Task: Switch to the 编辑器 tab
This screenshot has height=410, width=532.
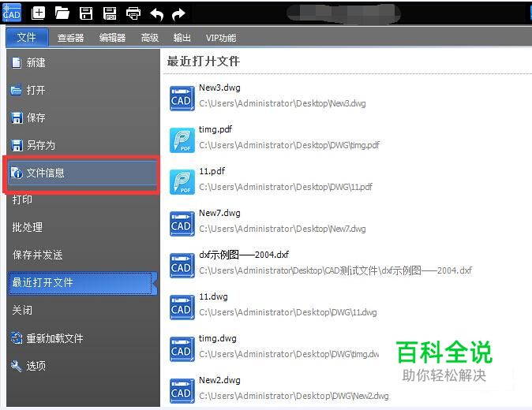Action: (112, 38)
